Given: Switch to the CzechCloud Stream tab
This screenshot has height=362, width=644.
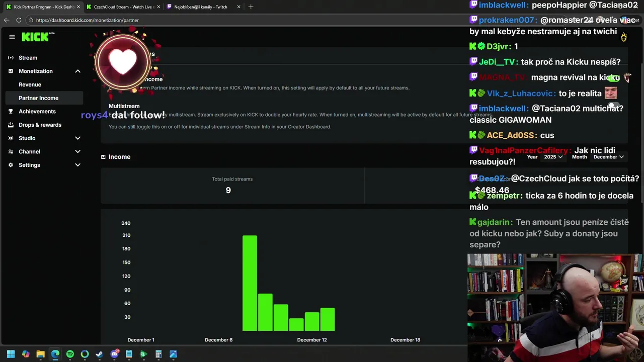Looking at the screenshot, I should pos(123,7).
